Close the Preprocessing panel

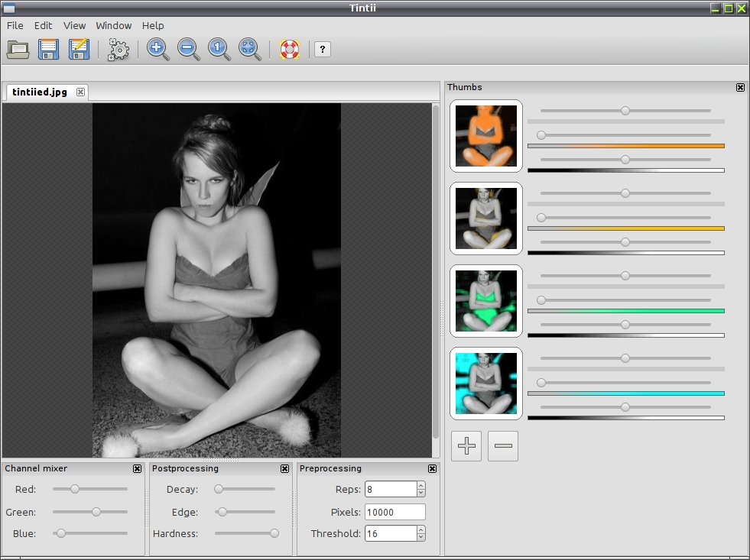click(432, 469)
